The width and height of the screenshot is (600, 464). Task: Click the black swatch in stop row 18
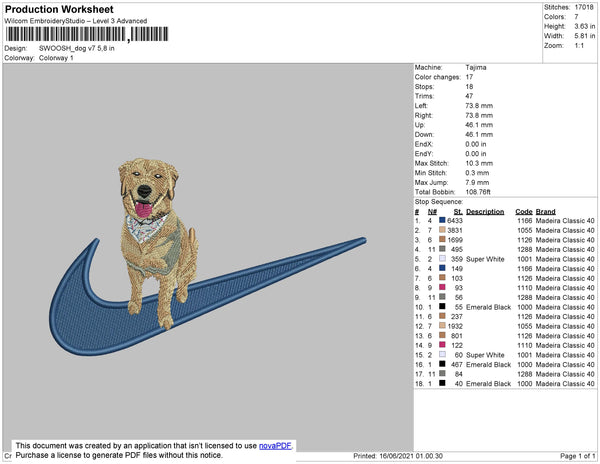[442, 383]
